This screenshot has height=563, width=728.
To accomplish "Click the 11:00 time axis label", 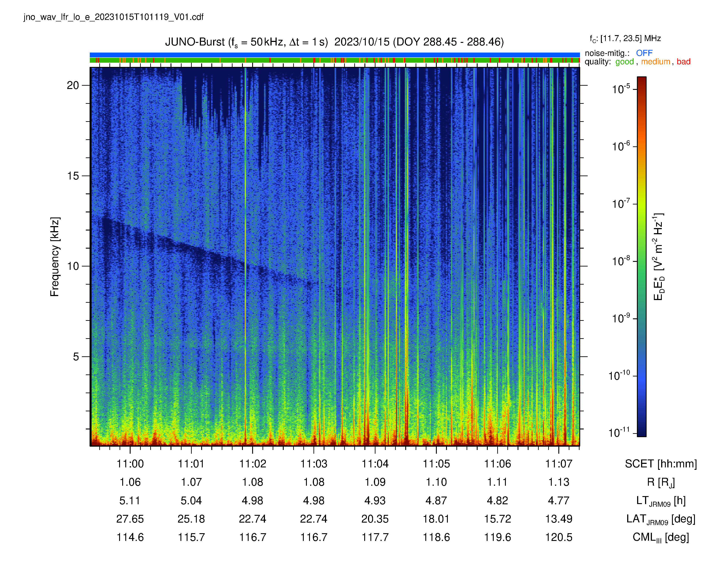I will coord(130,464).
